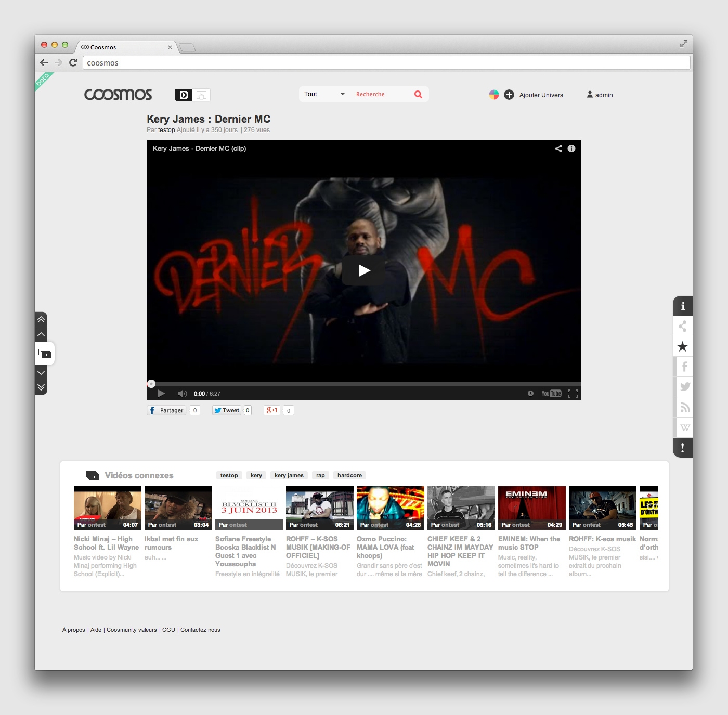Select the rap tag
The height and width of the screenshot is (715, 728).
point(320,475)
